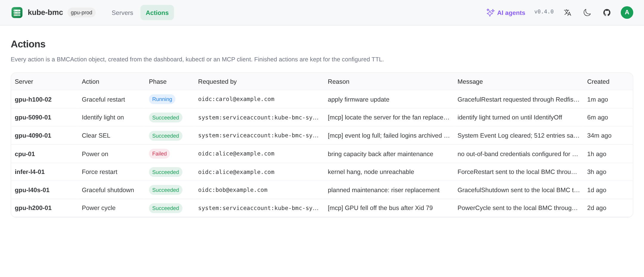Open the GitHub repository link icon

pos(607,13)
